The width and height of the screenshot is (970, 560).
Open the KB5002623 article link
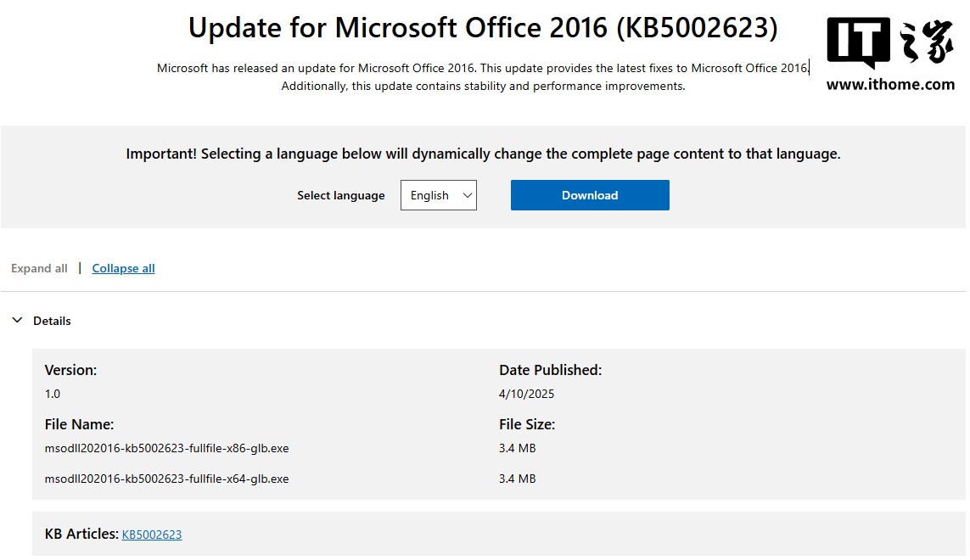(152, 535)
